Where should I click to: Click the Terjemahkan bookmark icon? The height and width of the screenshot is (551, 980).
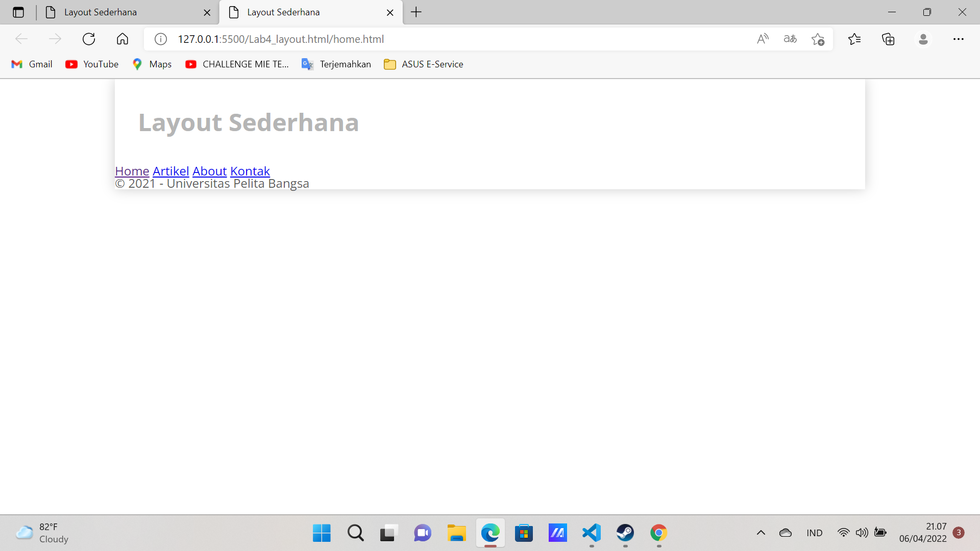pos(307,63)
